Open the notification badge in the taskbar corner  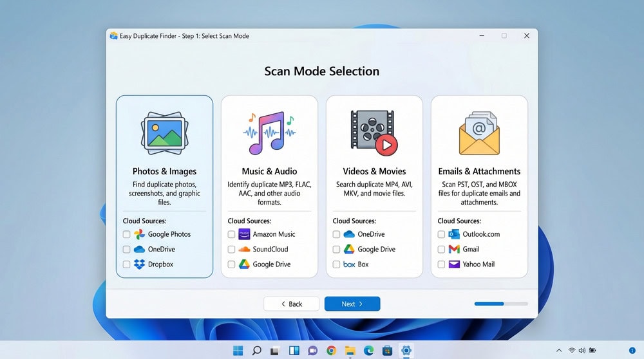click(632, 351)
